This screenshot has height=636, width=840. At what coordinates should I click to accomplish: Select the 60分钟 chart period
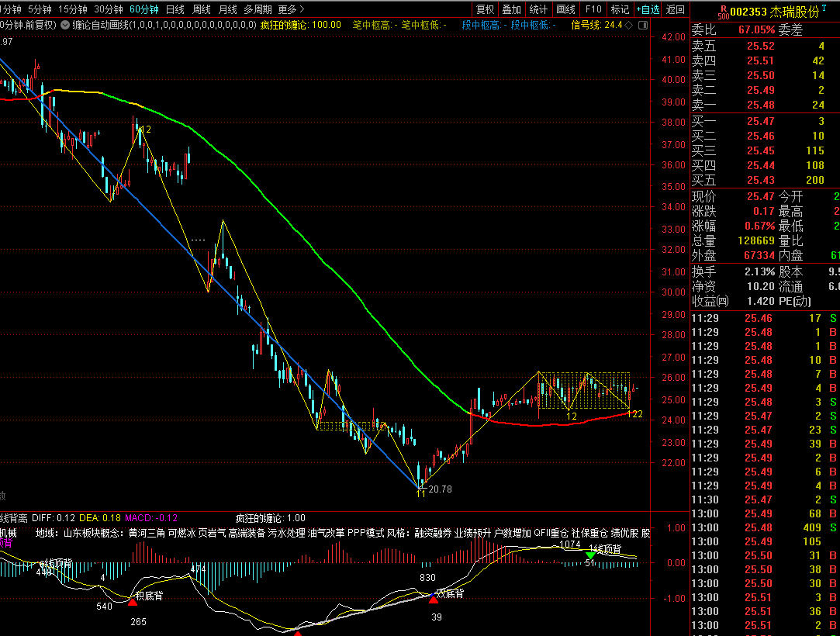[x=144, y=9]
